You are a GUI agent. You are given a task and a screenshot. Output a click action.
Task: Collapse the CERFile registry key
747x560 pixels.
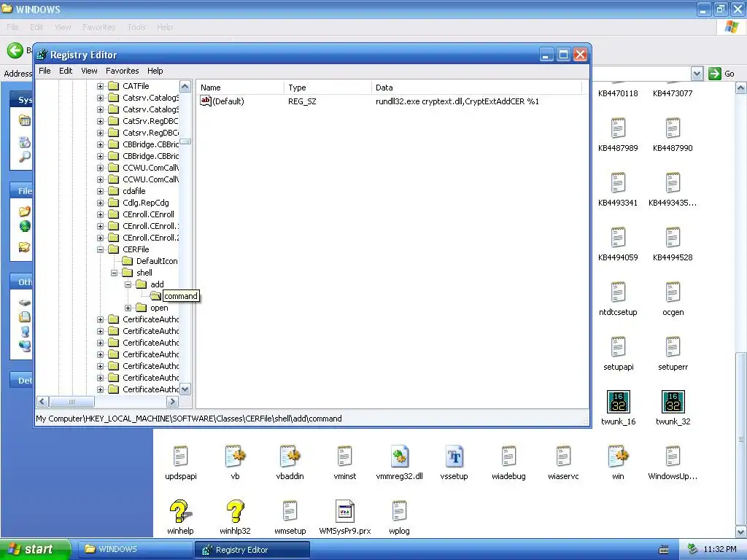100,249
